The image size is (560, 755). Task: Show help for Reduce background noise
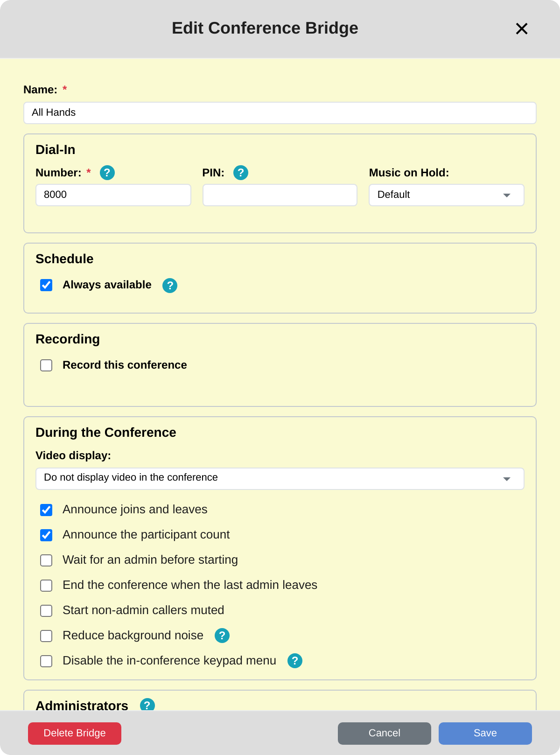(222, 636)
